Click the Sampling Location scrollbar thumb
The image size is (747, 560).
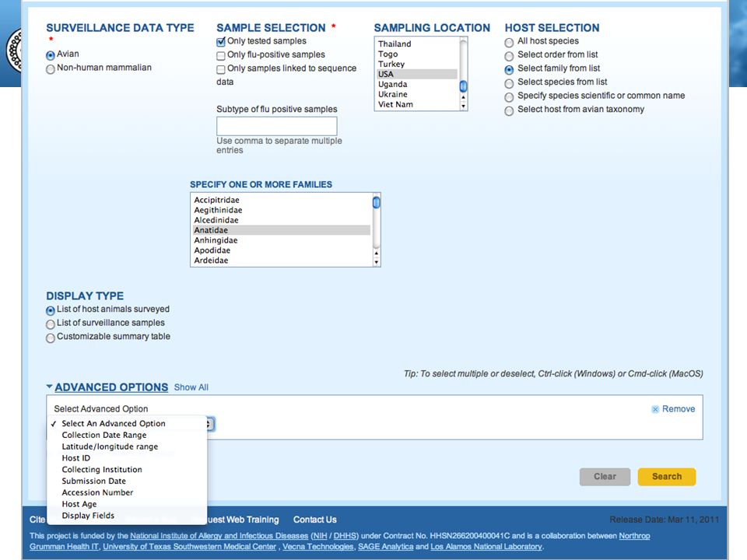(x=463, y=86)
